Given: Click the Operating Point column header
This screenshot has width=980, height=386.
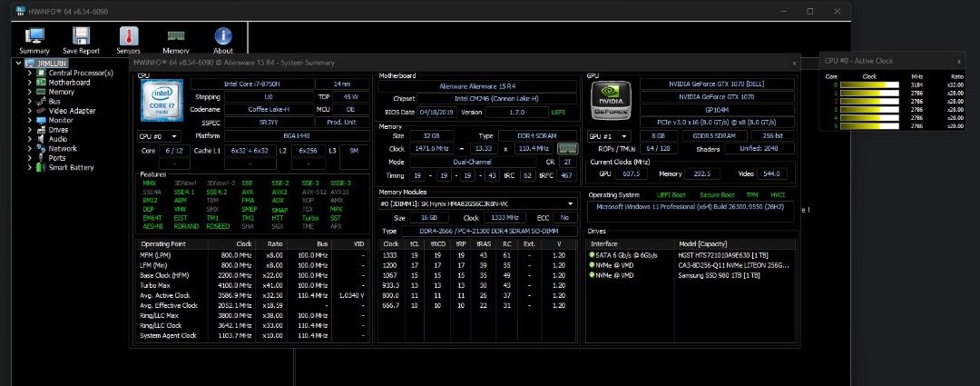Looking at the screenshot, I should tap(171, 244).
